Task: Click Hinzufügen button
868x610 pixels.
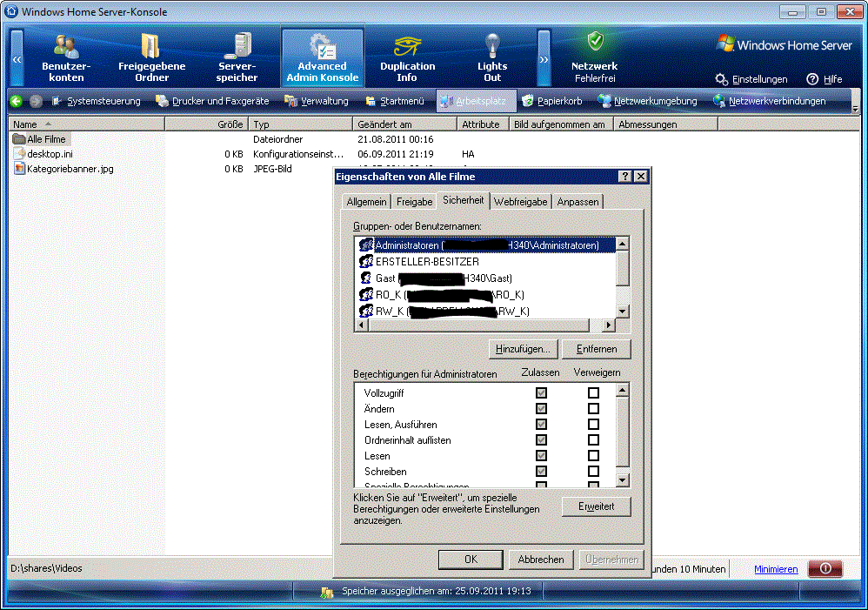Action: click(x=523, y=349)
